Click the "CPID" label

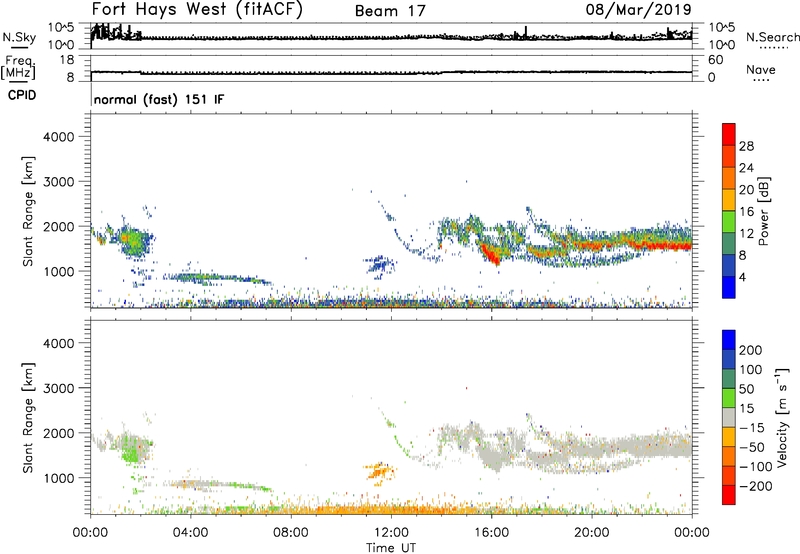[x=22, y=95]
